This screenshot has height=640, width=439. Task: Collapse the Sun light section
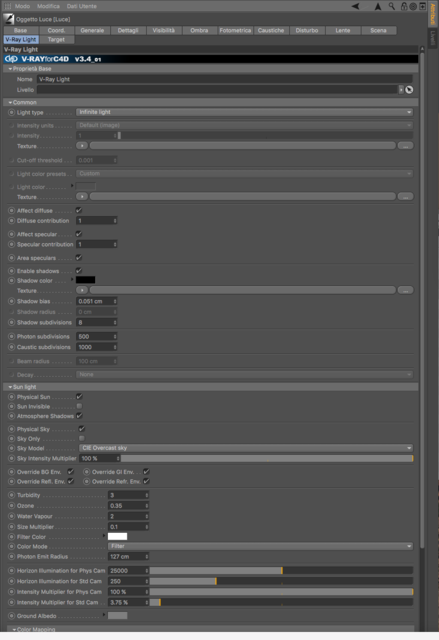(x=10, y=387)
